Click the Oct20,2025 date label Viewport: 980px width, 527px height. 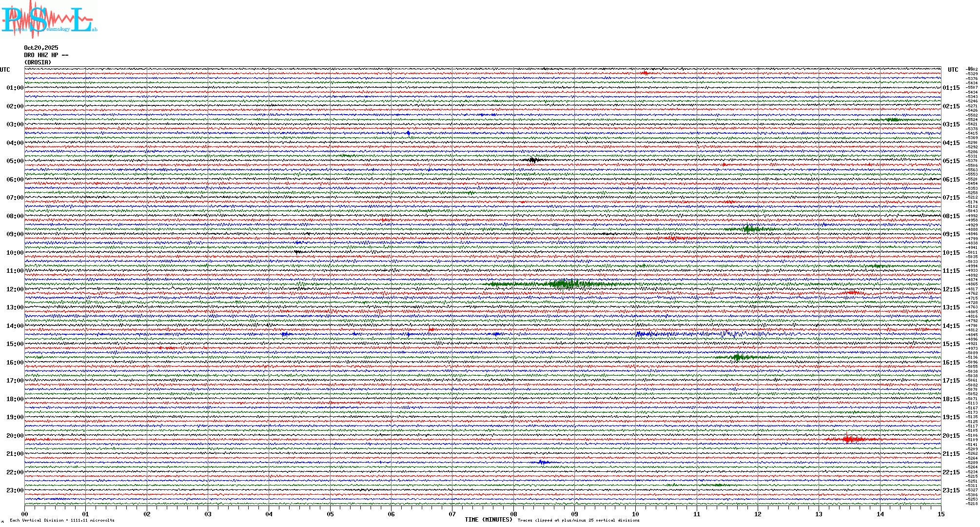[41, 48]
